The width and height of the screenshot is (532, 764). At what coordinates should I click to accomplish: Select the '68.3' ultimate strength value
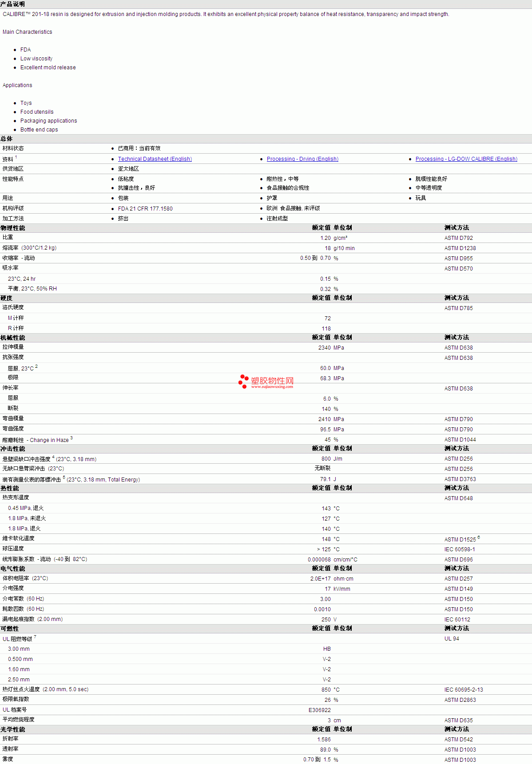point(326,378)
